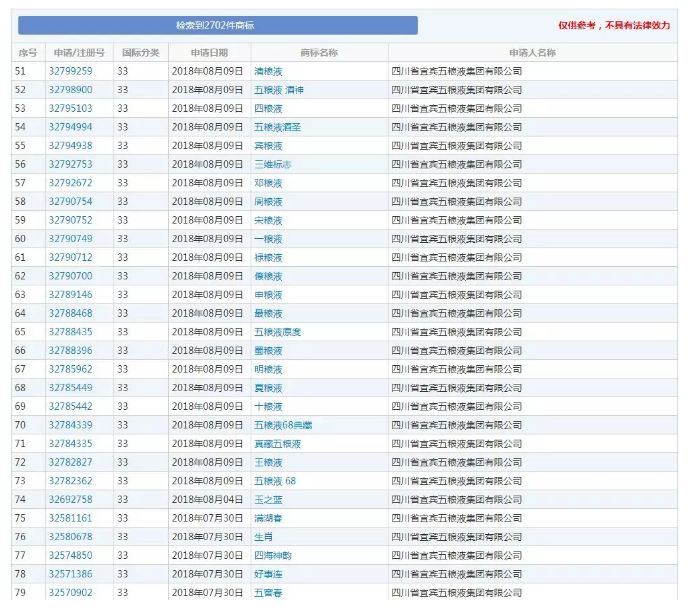Open trademark name 五粮液酒圣
688x611 pixels.
click(278, 127)
